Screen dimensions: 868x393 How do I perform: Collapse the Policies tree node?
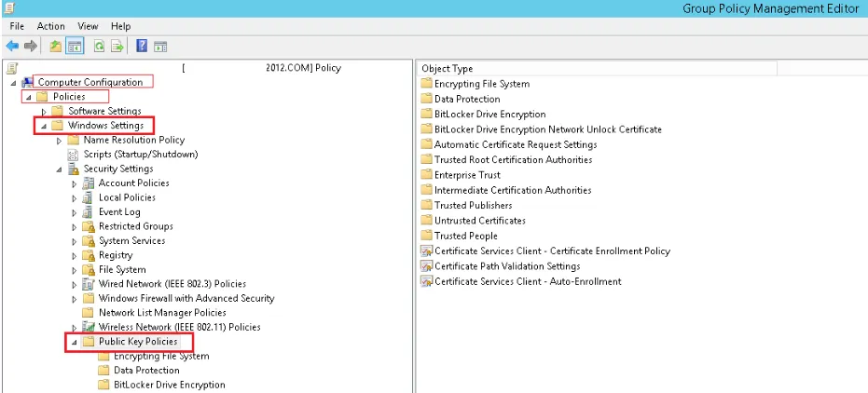pos(28,97)
